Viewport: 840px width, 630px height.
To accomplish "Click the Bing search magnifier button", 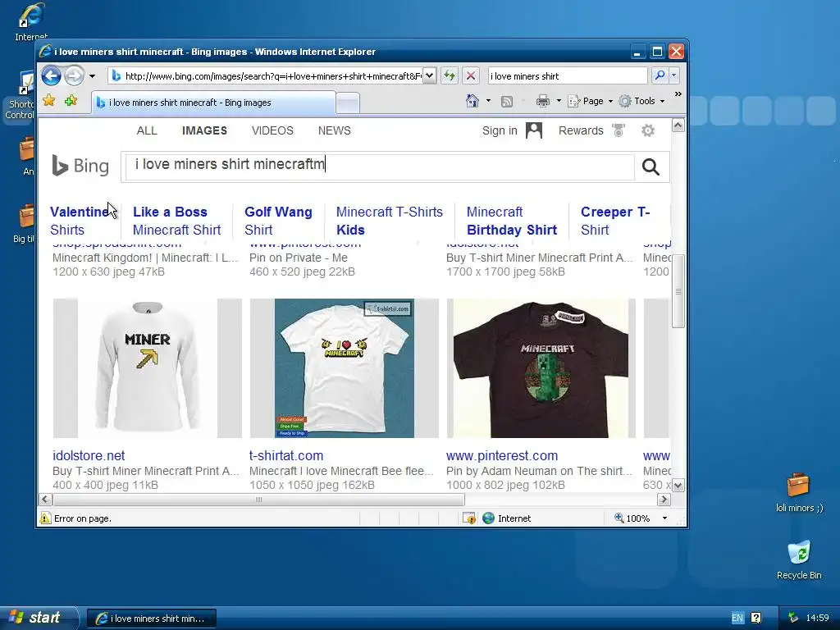I will (651, 167).
